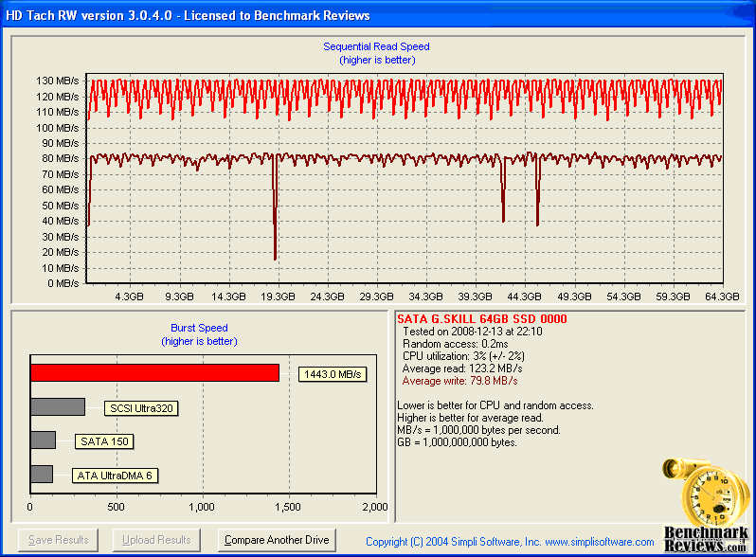
Task: Click the Upload Results button
Action: (x=156, y=540)
